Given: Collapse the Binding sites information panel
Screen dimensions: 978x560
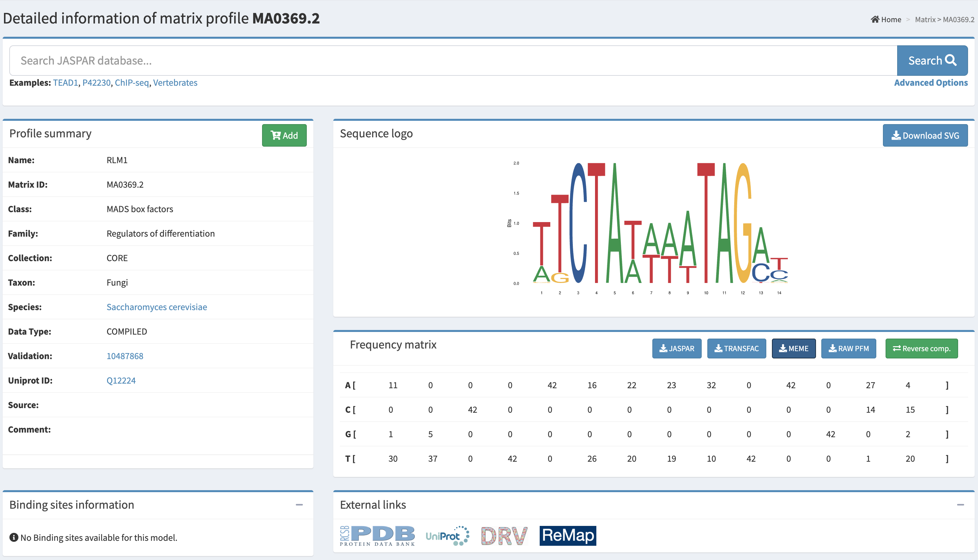Looking at the screenshot, I should pyautogui.click(x=299, y=505).
